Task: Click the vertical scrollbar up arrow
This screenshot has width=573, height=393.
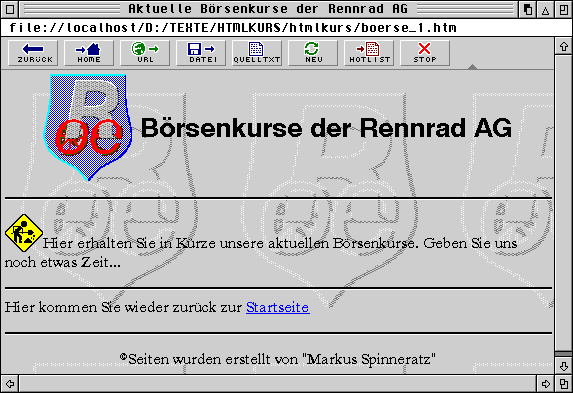Action: point(563,46)
